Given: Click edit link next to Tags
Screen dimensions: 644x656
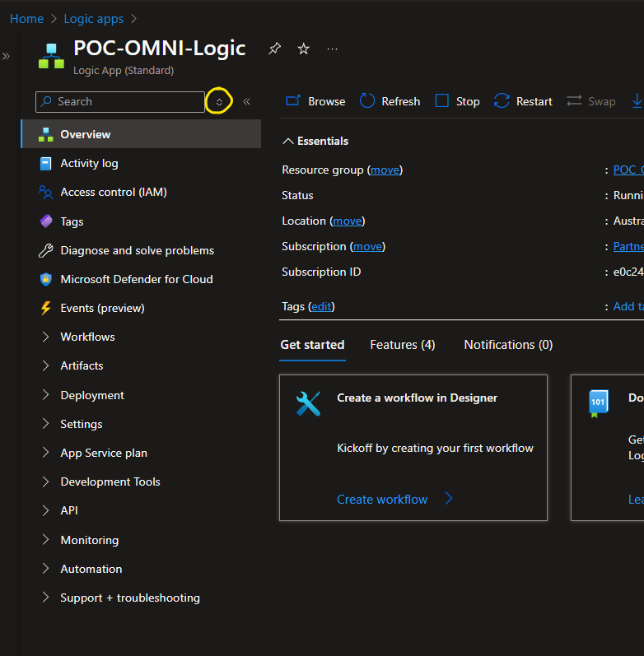Looking at the screenshot, I should pyautogui.click(x=321, y=307).
